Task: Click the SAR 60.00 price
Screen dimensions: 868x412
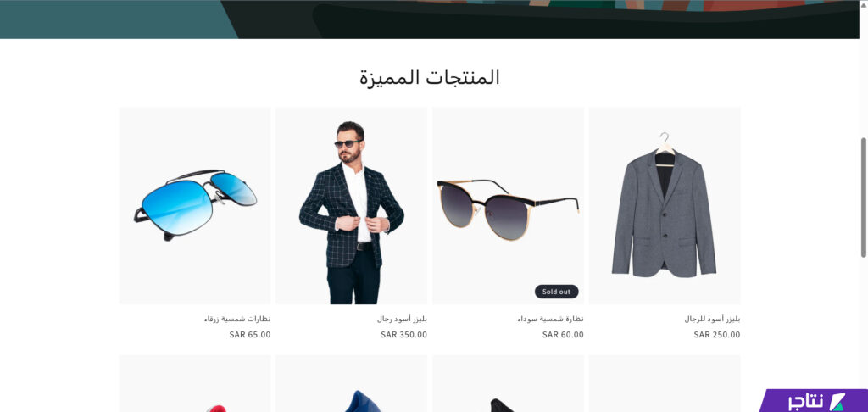Action: coord(563,335)
